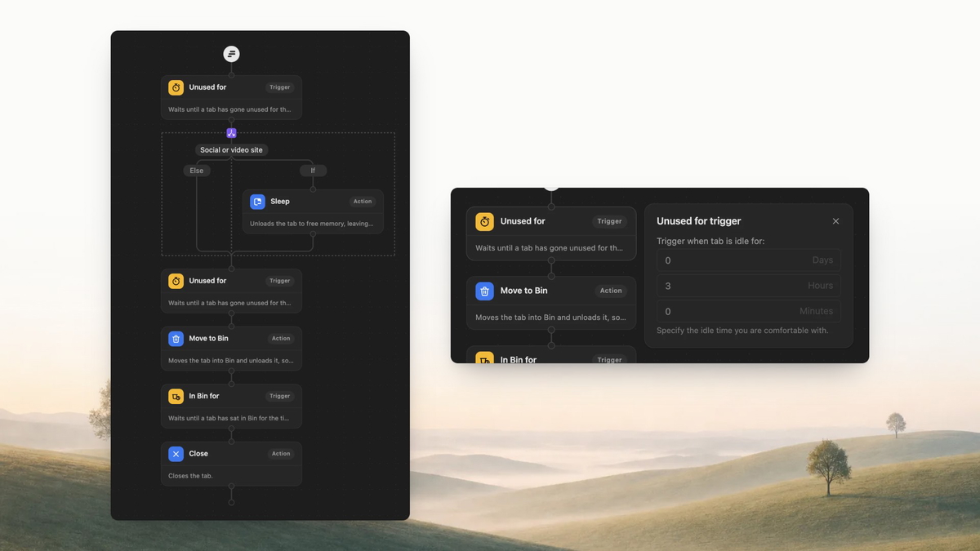Select the Unused for node in right panel
The width and height of the screenshot is (980, 551).
click(x=551, y=233)
